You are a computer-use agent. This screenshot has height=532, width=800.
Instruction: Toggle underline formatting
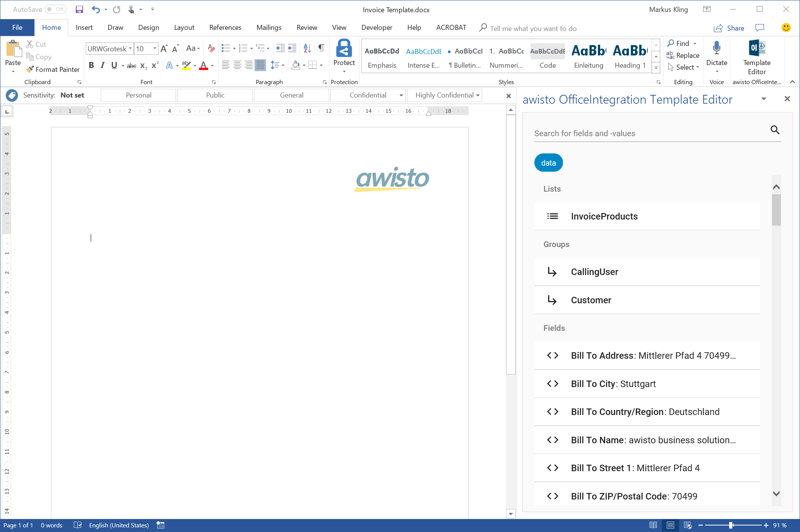[114, 66]
